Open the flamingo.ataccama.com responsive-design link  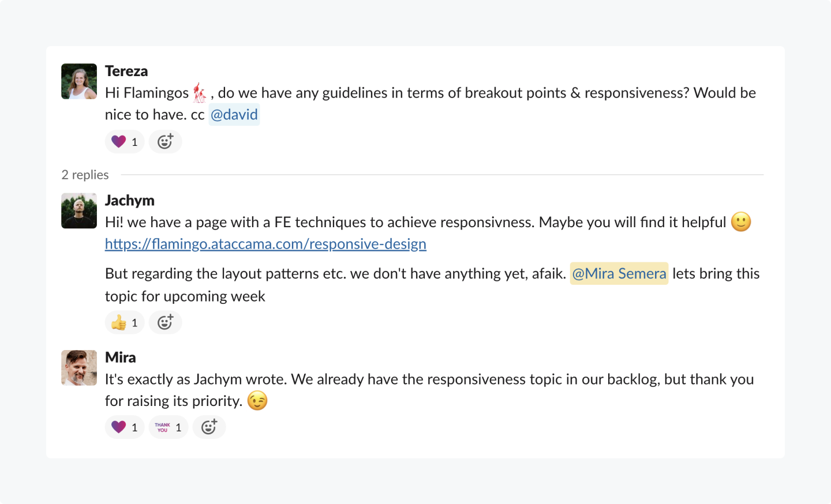(x=265, y=244)
